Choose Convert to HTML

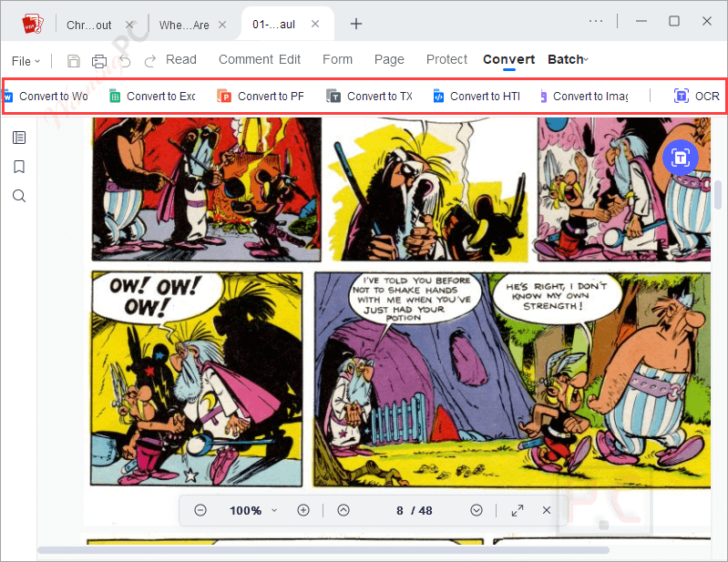click(477, 96)
